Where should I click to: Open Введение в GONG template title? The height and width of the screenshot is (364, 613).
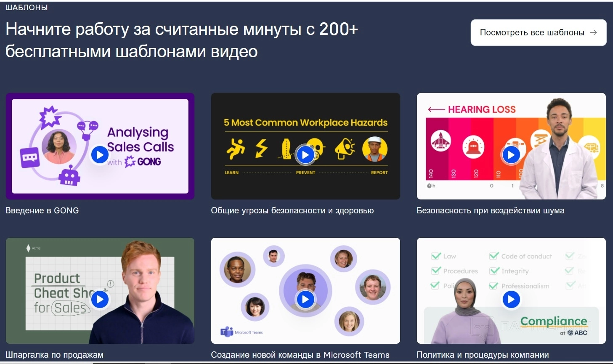[42, 210]
